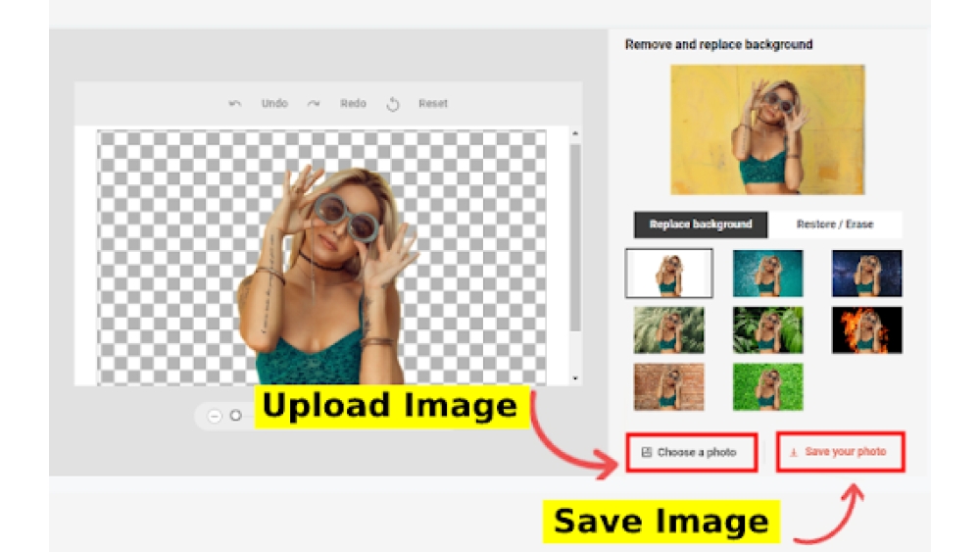Click the original yellow-background photo preview

[767, 129]
